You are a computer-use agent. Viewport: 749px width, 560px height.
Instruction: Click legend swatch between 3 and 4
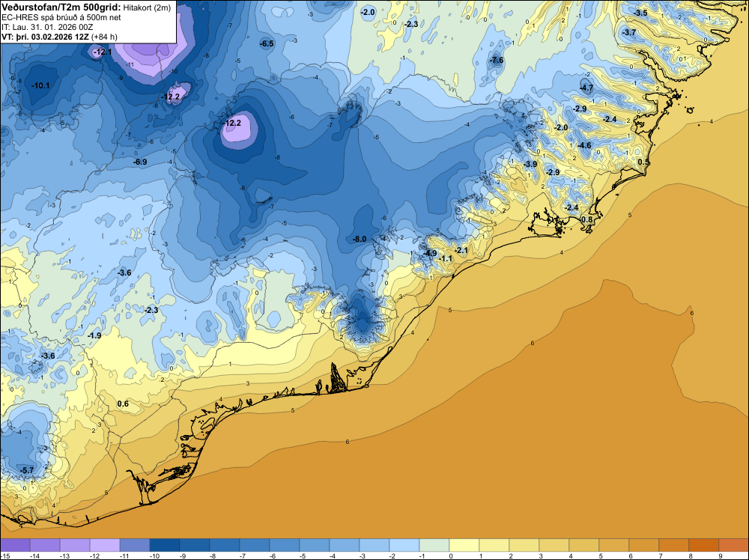(x=554, y=545)
